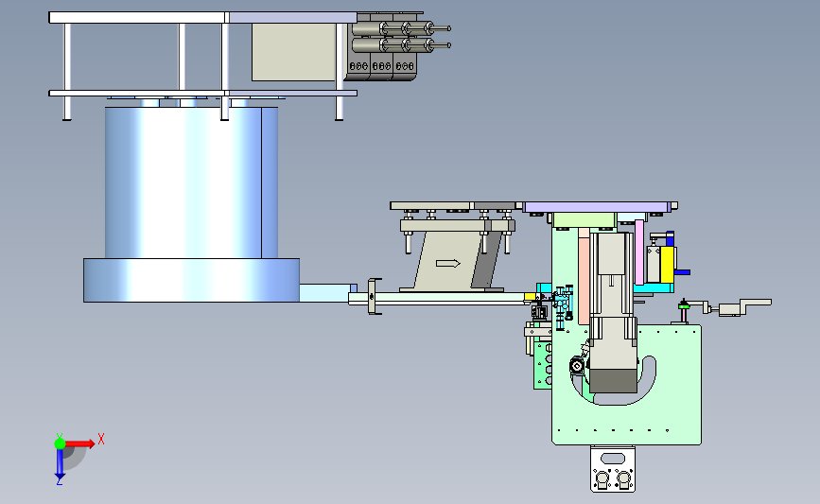The image size is (820, 504).
Task: Select the pink vertical bar
Action: [x=639, y=252]
